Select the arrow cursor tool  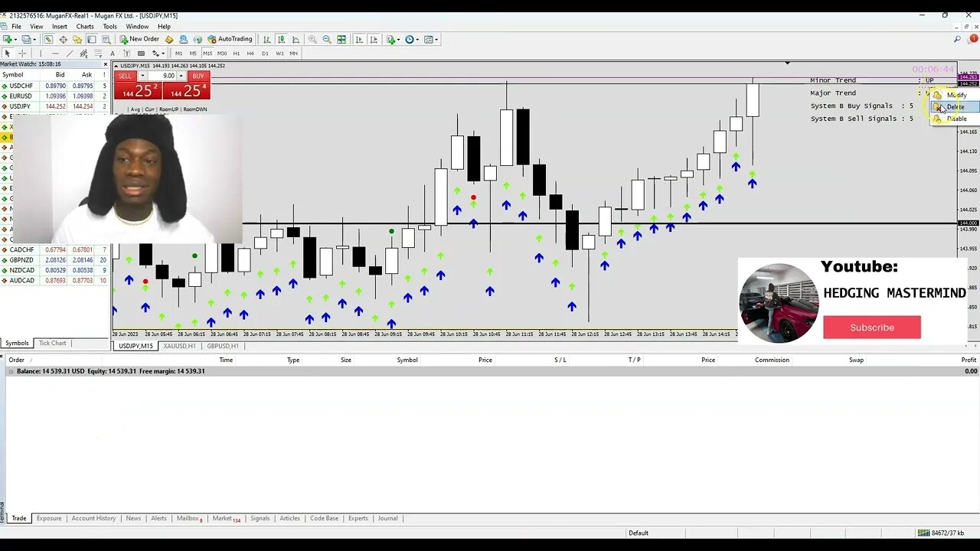(7, 54)
